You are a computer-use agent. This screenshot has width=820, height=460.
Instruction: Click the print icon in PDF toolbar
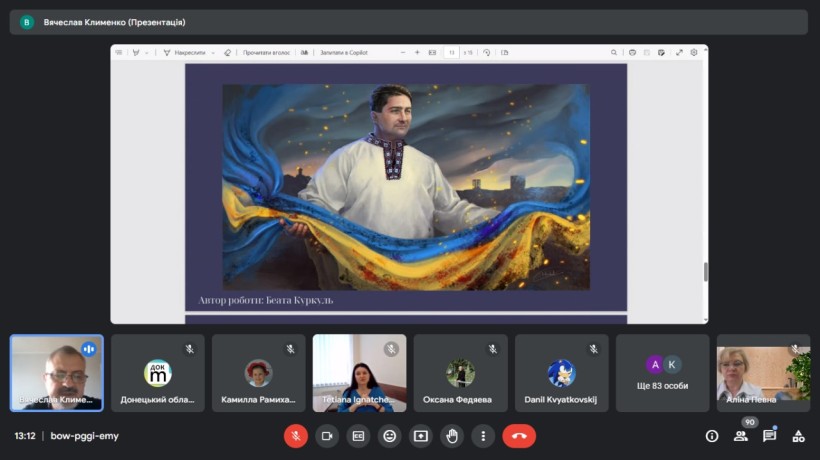pyautogui.click(x=632, y=53)
